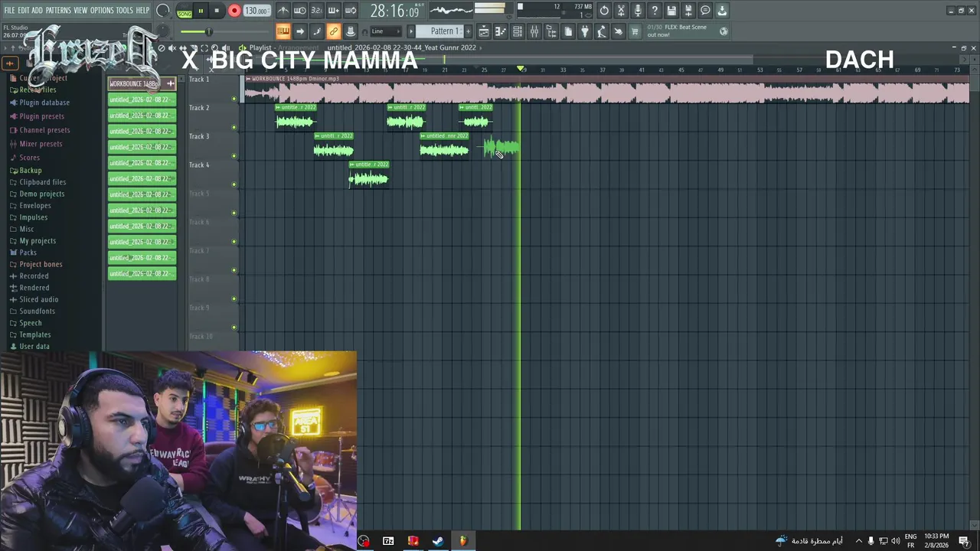Expand the Plugin presets folder

click(x=41, y=116)
